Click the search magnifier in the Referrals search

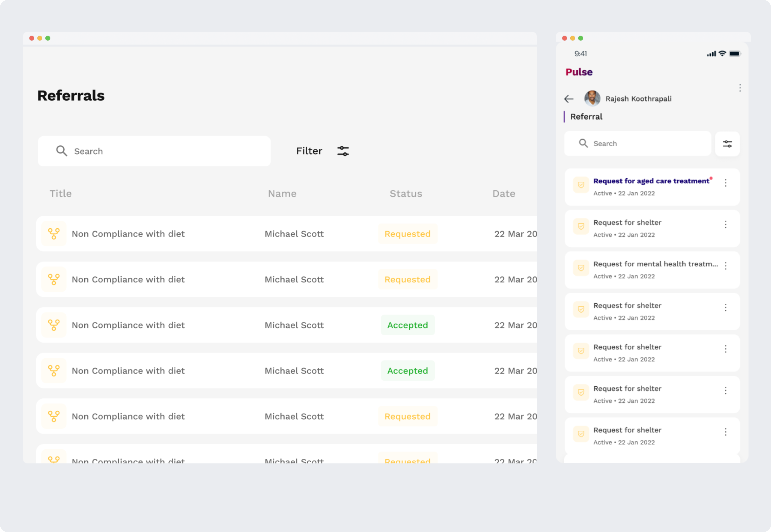point(62,151)
